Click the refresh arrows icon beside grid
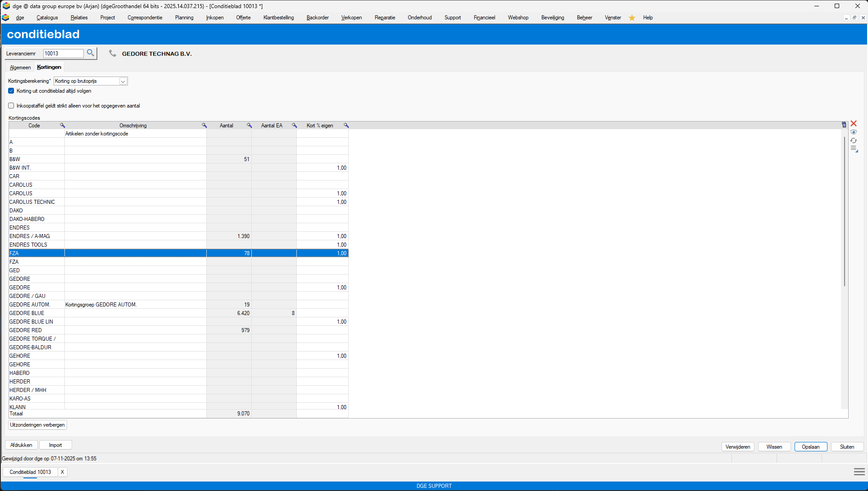 click(x=854, y=140)
